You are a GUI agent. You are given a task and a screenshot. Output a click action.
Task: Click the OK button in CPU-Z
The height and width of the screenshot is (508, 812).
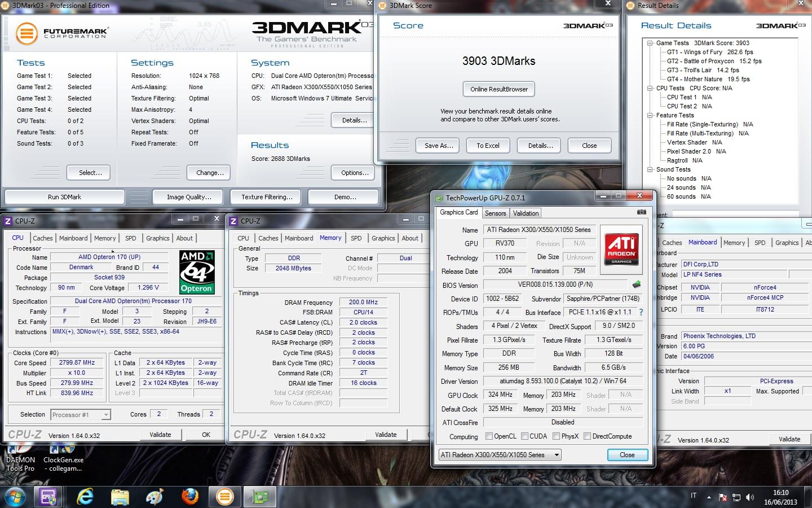tap(206, 435)
